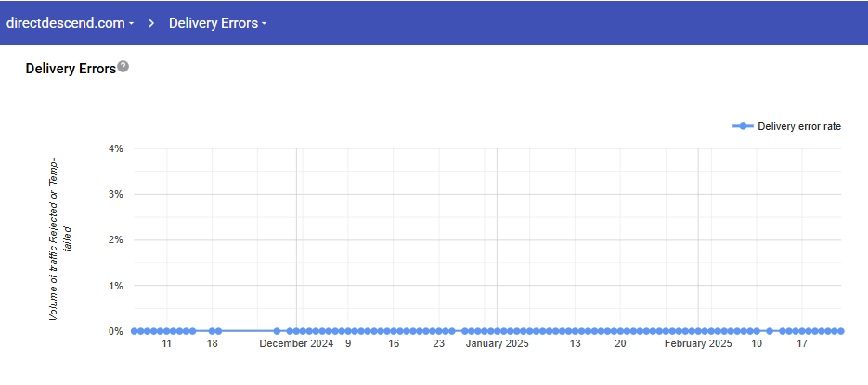Click the February 2025 axis label
This screenshot has width=868, height=385.
698,344
